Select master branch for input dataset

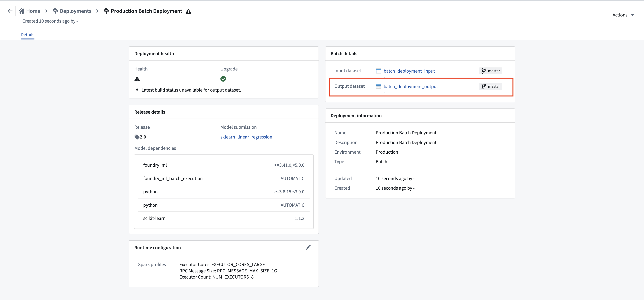point(491,71)
